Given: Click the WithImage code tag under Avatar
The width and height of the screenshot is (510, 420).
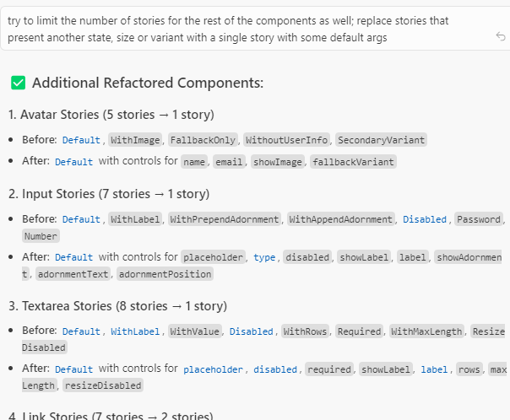Looking at the screenshot, I should click(x=135, y=140).
